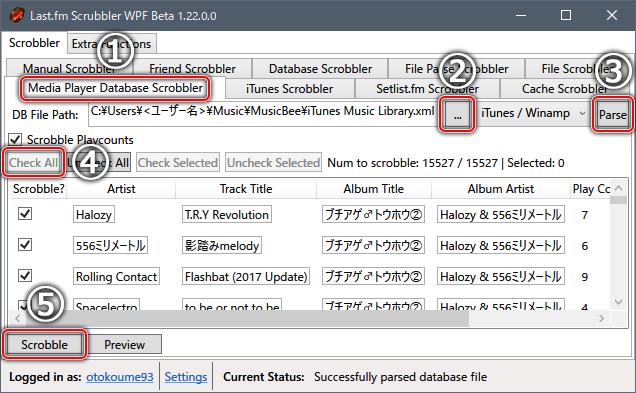Click the album title in the Halozy row
This screenshot has height=393, width=636.
pos(374,215)
